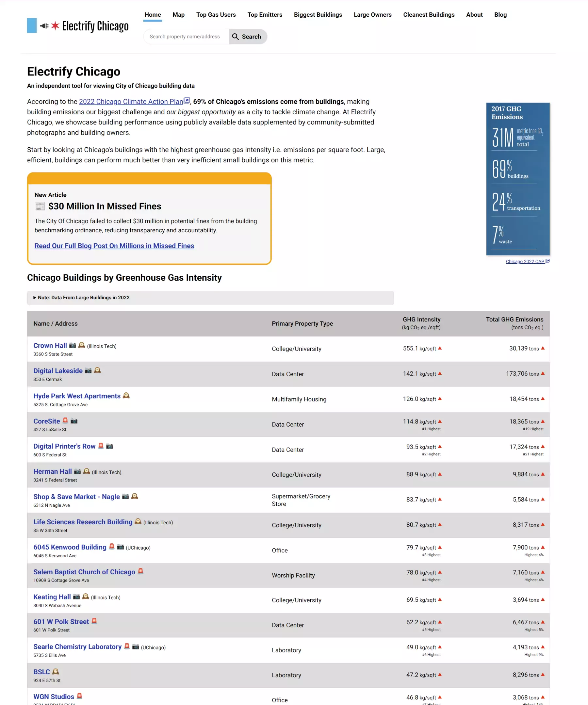Image resolution: width=588 pixels, height=705 pixels.
Task: Open the Map page in navigation
Action: tap(178, 15)
